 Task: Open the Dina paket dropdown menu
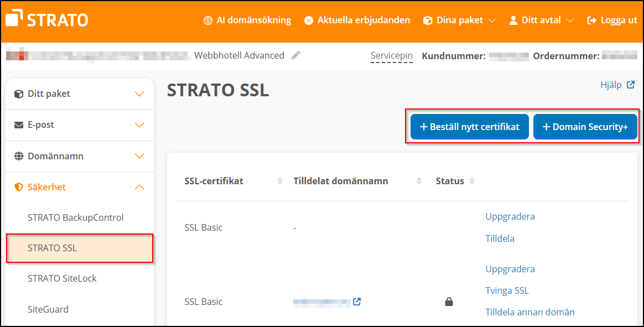point(459,20)
